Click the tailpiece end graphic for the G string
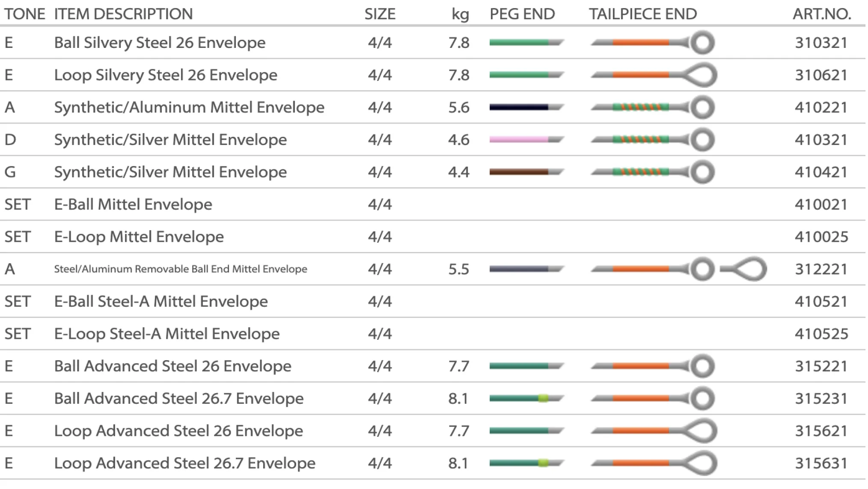868x489 pixels. [652, 172]
